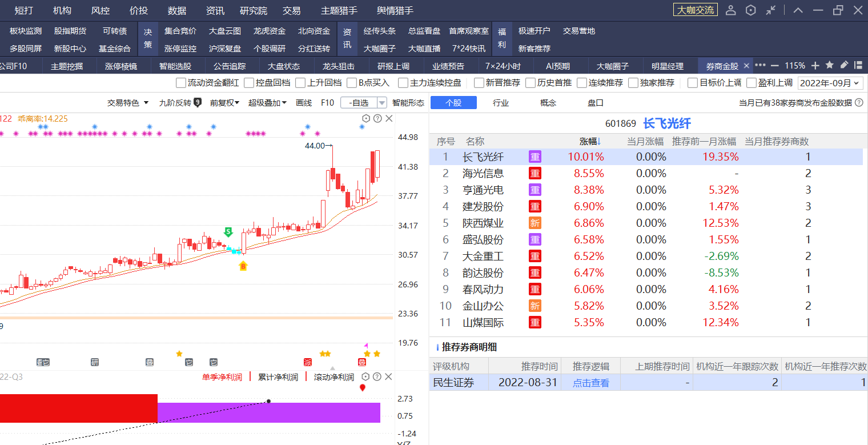Select the 海光信息 row in the stock list
The width and height of the screenshot is (868, 445).
[x=646, y=173]
